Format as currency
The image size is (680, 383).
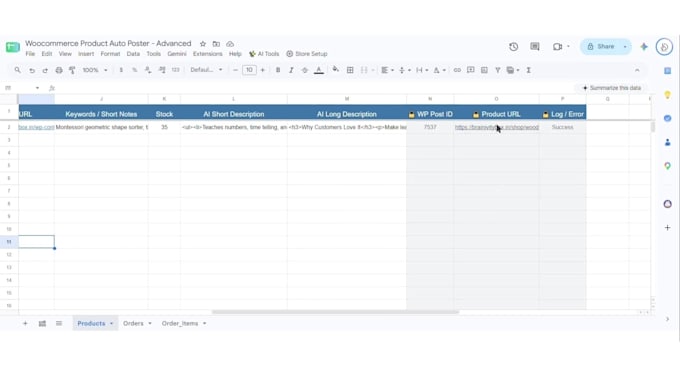tap(121, 70)
